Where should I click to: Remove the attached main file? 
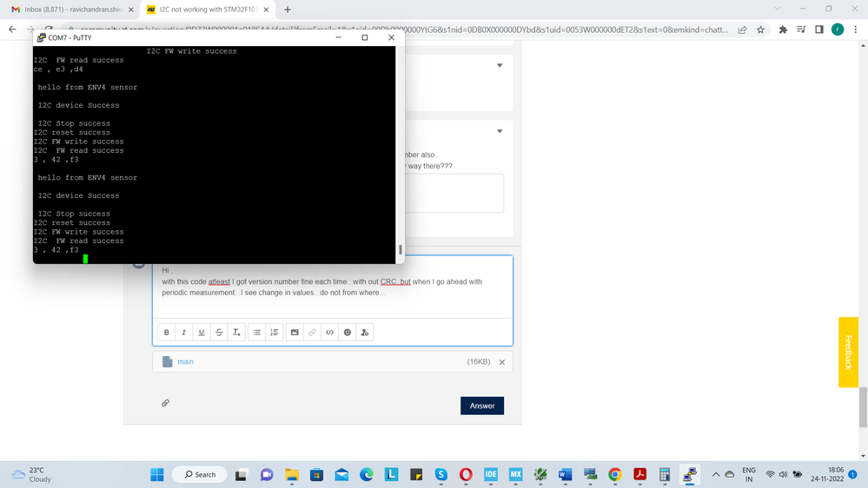[x=502, y=362]
